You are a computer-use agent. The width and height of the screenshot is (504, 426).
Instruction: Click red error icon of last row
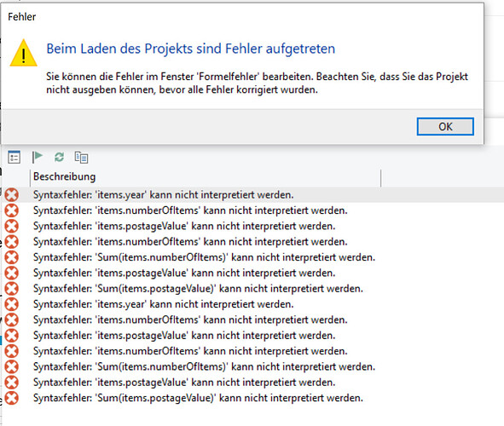point(12,398)
